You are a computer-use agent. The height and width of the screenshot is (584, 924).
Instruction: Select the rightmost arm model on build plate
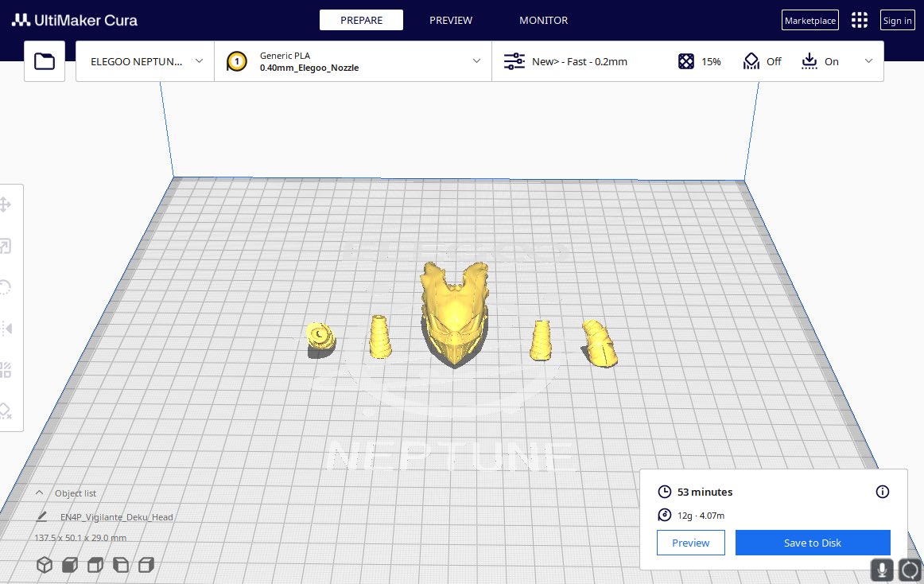(600, 343)
